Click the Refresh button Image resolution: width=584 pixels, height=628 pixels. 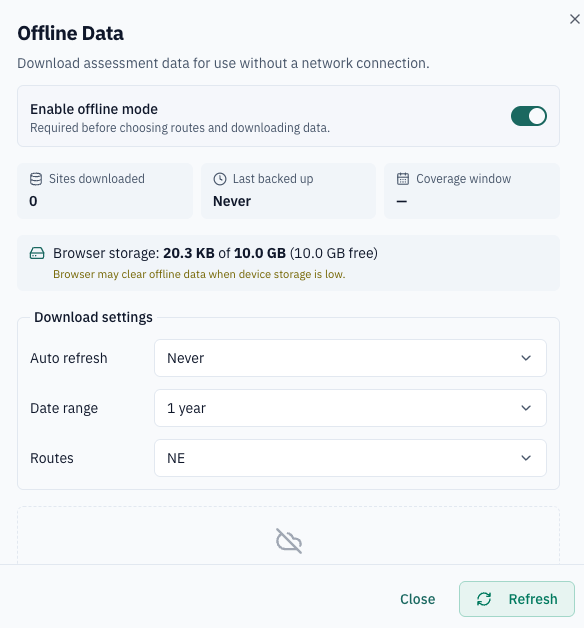point(517,599)
